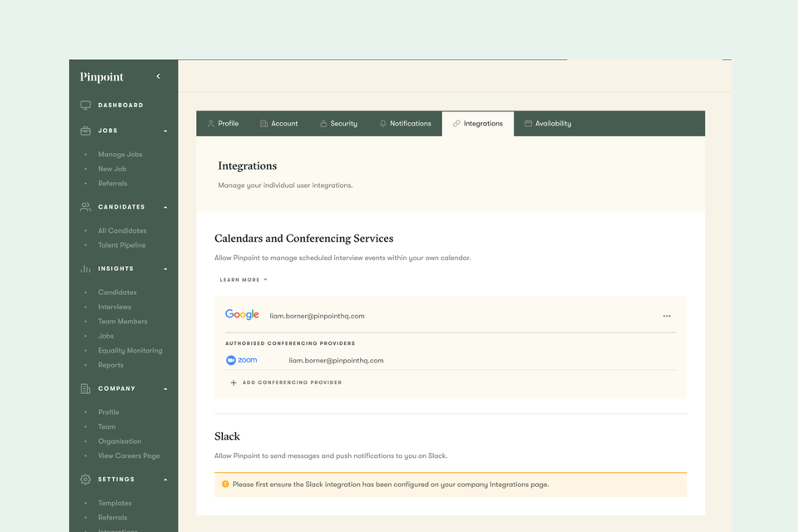The width and height of the screenshot is (798, 532).
Task: Open the three-dot menu for the Google calendar
Action: [667, 316]
